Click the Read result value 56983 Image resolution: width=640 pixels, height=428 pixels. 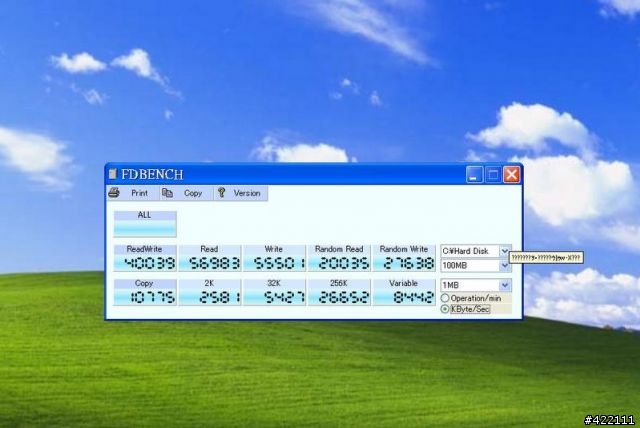[214, 264]
